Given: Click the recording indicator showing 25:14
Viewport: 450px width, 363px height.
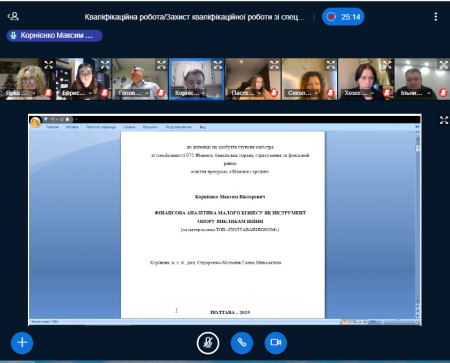Looking at the screenshot, I should [x=343, y=17].
